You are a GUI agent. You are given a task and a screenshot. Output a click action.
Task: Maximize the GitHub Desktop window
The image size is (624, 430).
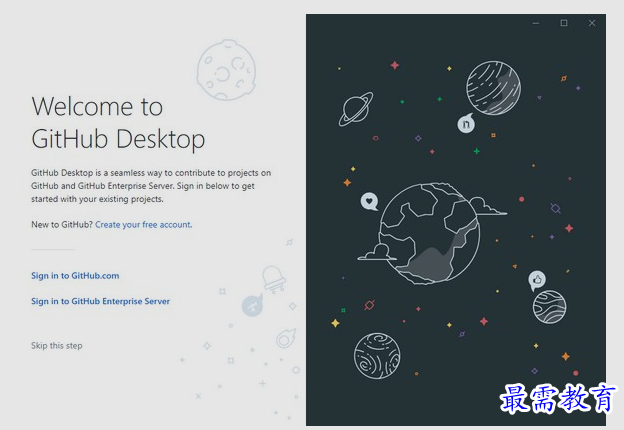point(564,23)
